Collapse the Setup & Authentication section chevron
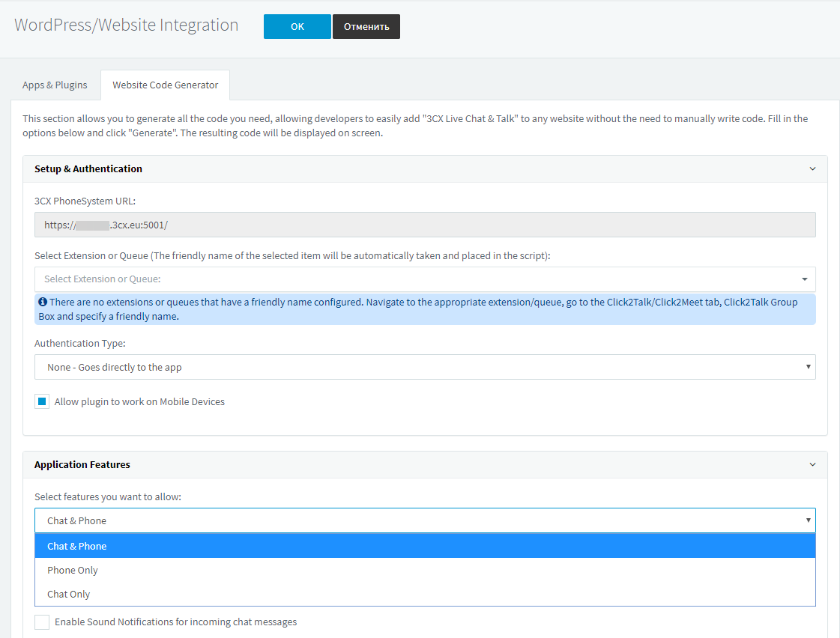This screenshot has width=840, height=638. pyautogui.click(x=812, y=169)
